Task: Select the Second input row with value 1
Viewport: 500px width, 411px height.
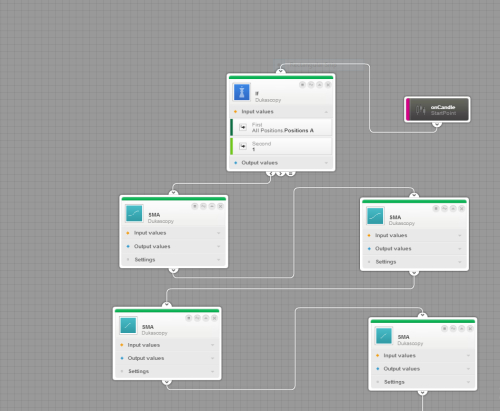Action: (x=281, y=146)
